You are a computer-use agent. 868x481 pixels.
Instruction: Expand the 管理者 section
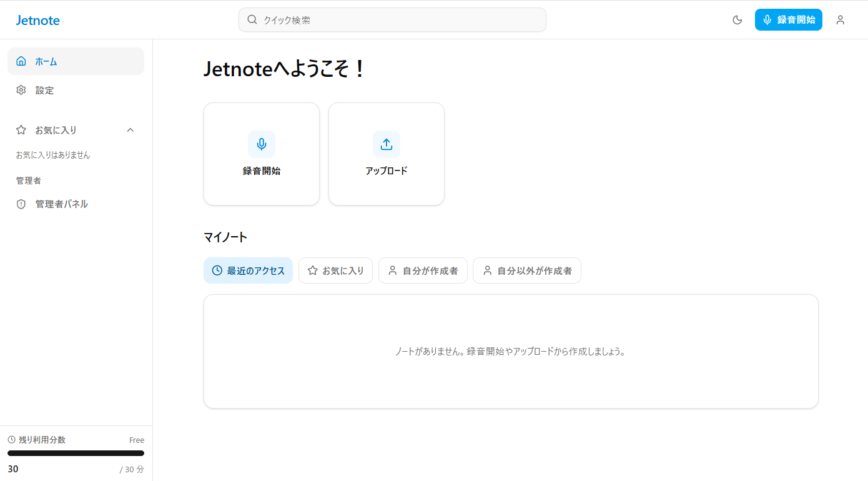[29, 180]
